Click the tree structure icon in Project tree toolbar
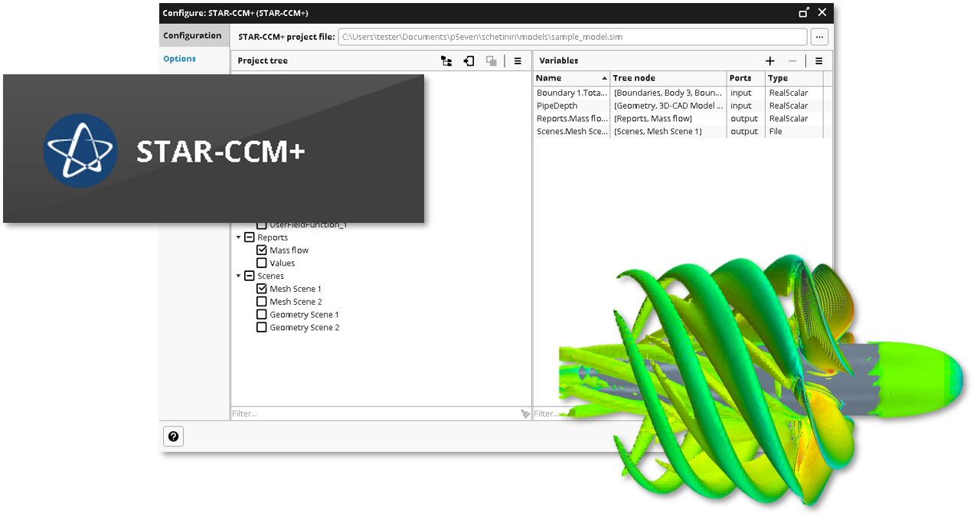 tap(446, 61)
